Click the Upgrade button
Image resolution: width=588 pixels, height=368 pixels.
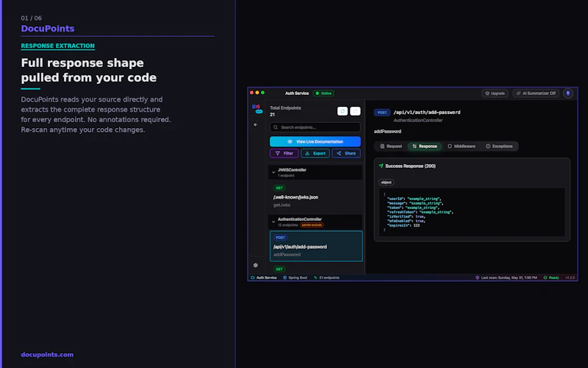click(495, 93)
